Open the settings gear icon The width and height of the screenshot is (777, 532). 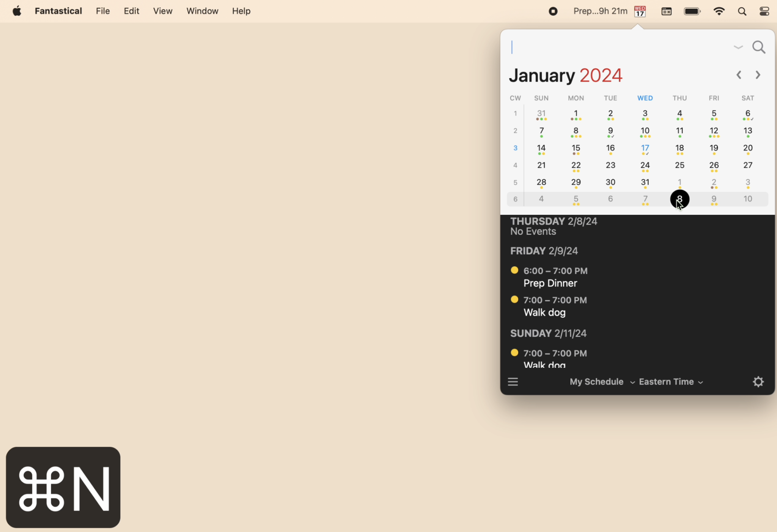pos(758,381)
